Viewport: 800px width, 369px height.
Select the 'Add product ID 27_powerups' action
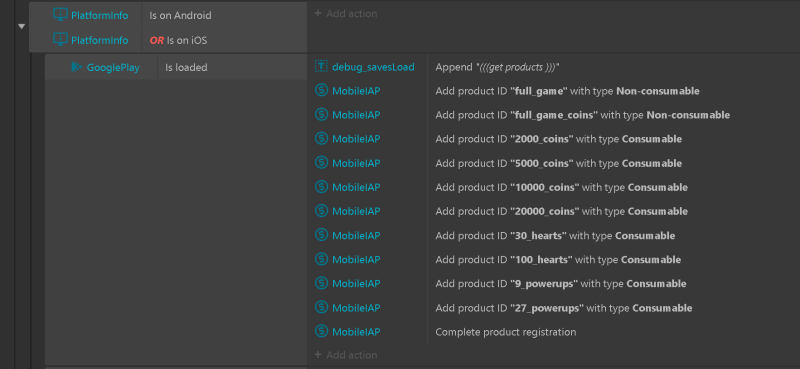[563, 308]
